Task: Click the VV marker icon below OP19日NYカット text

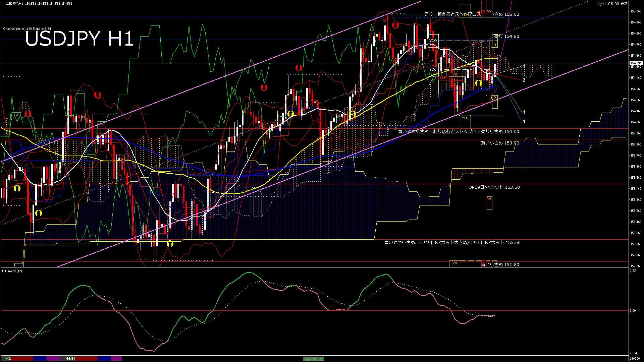Action: tap(489, 199)
